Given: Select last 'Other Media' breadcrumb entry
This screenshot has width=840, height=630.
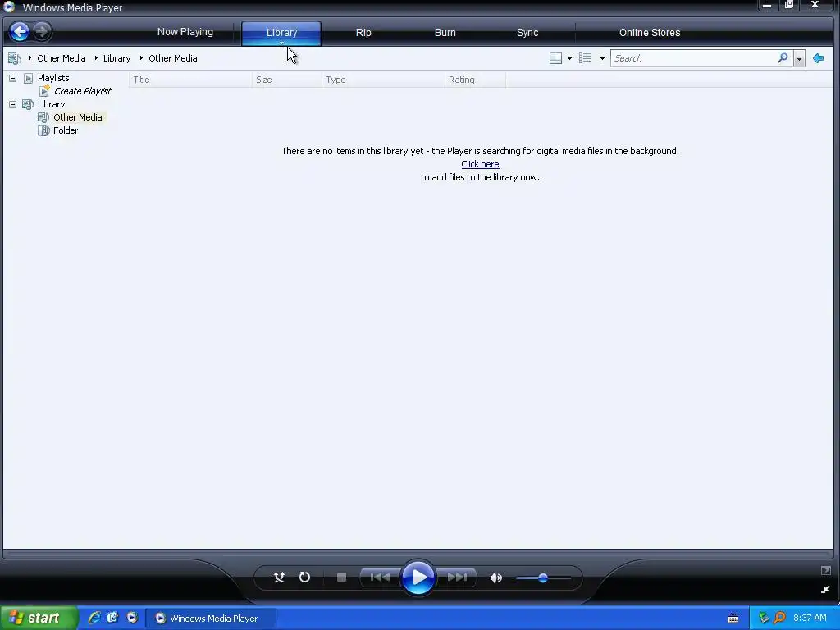Looking at the screenshot, I should tap(172, 58).
